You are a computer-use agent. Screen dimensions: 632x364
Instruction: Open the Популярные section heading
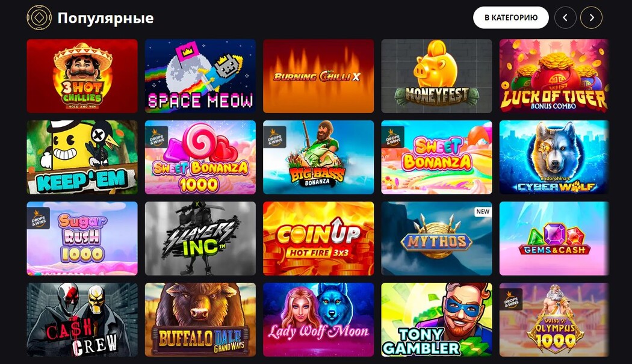[x=105, y=18]
